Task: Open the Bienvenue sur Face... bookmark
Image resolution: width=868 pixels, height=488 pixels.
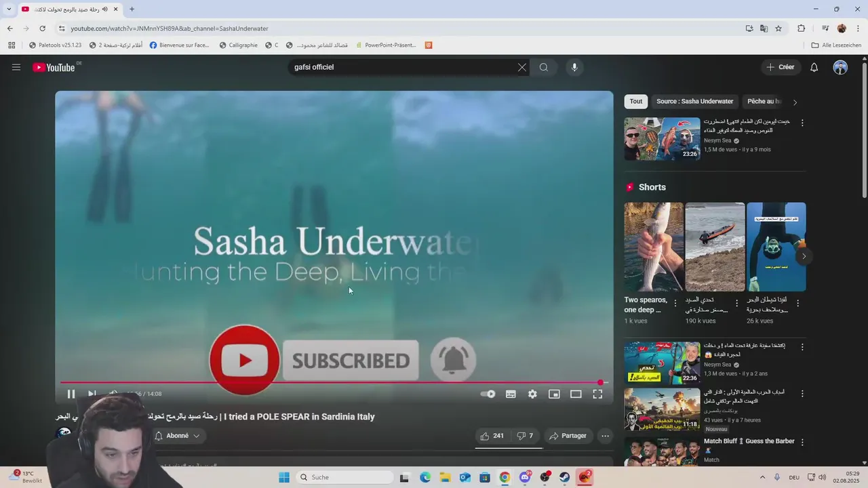Action: (x=180, y=45)
